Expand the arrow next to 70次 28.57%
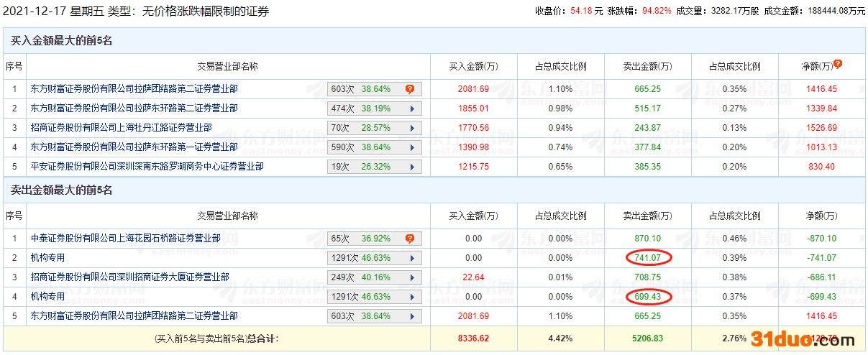This screenshot has width=868, height=355. 412,128
